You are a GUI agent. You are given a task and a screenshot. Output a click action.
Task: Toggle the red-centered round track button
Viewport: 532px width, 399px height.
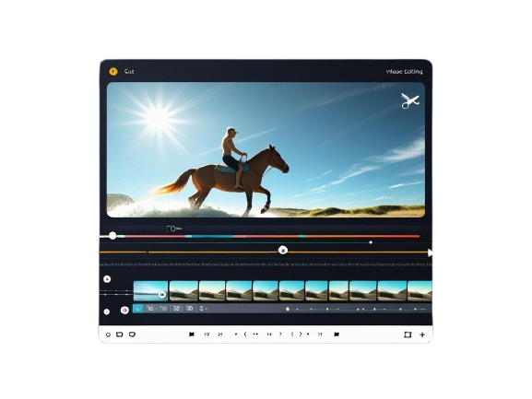pos(124,310)
